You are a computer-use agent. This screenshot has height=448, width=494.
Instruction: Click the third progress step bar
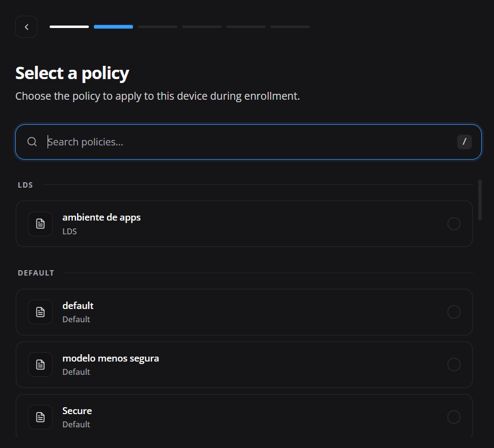158,27
